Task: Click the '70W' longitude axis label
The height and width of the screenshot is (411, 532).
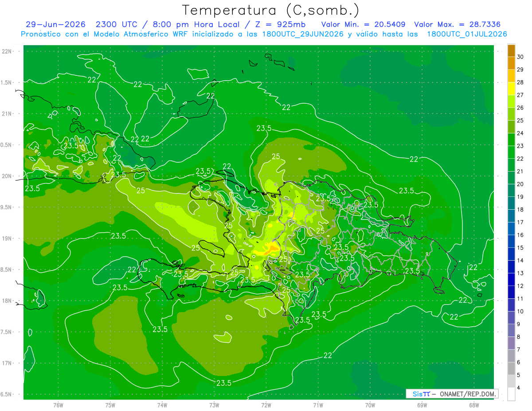Action: click(370, 405)
